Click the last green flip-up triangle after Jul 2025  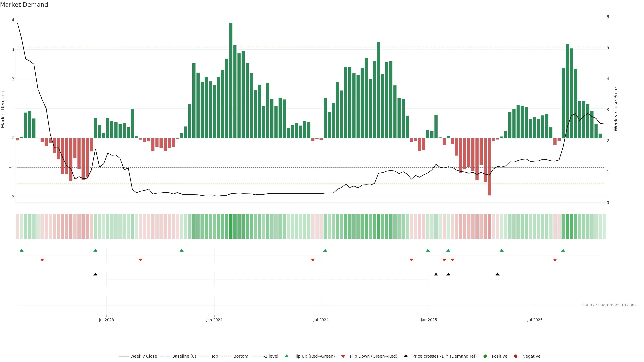(x=563, y=251)
